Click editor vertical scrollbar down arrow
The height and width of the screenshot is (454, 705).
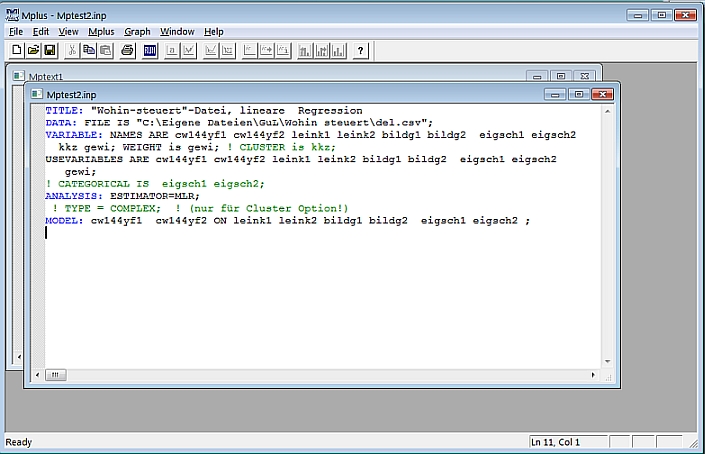[607, 361]
